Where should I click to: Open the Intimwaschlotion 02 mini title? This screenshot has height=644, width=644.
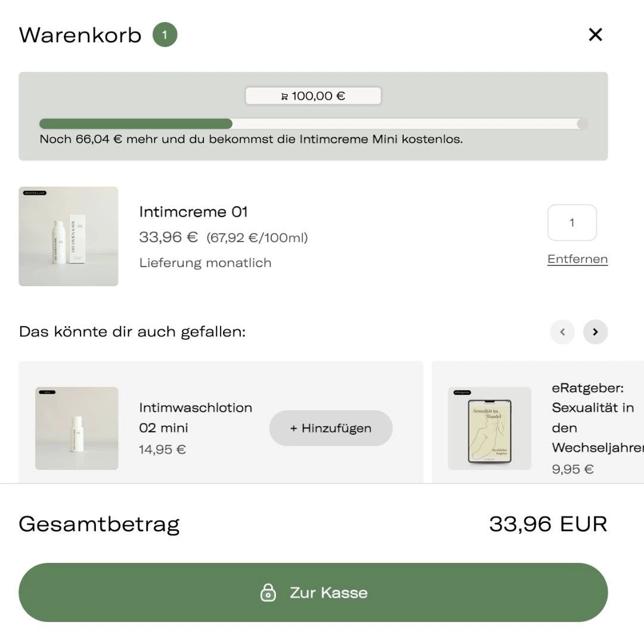[x=196, y=417]
